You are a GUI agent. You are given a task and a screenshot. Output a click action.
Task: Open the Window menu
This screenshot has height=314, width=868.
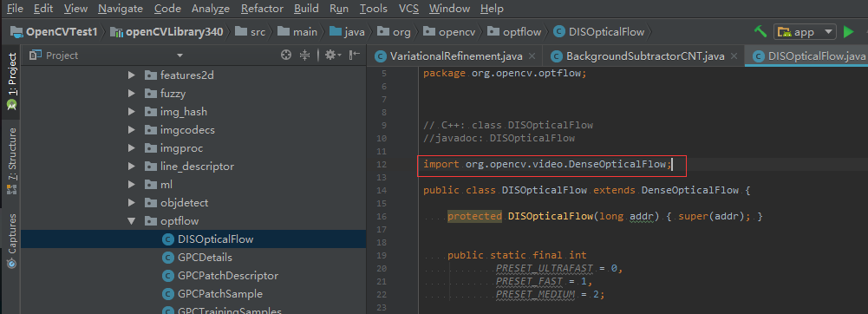pos(449,9)
